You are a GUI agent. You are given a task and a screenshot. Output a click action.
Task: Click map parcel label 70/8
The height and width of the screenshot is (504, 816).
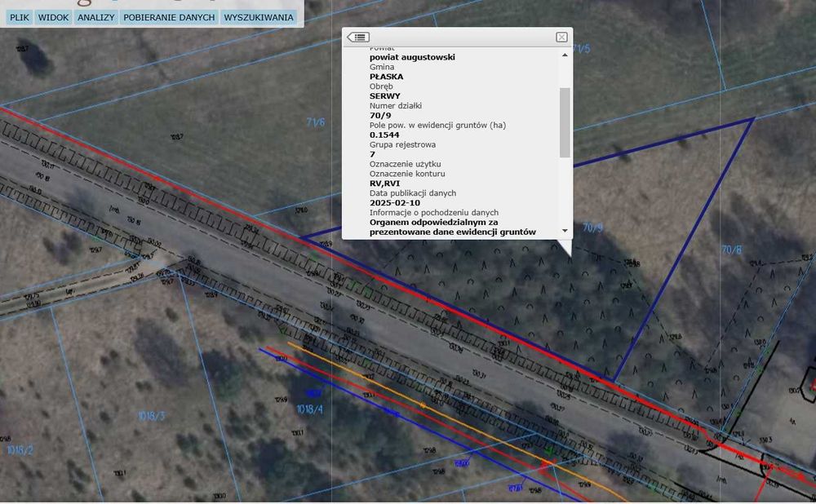[732, 250]
